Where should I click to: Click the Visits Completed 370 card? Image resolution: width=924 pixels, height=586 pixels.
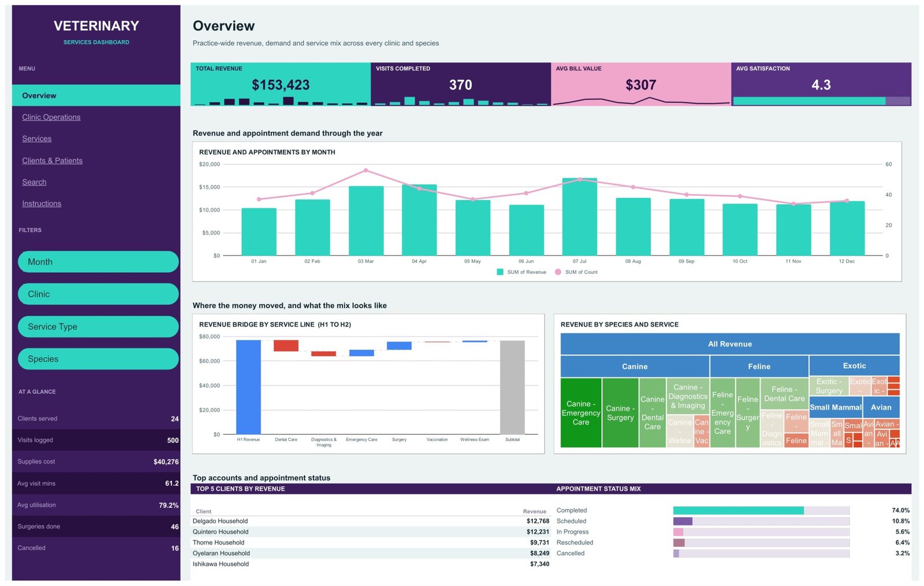tap(461, 84)
